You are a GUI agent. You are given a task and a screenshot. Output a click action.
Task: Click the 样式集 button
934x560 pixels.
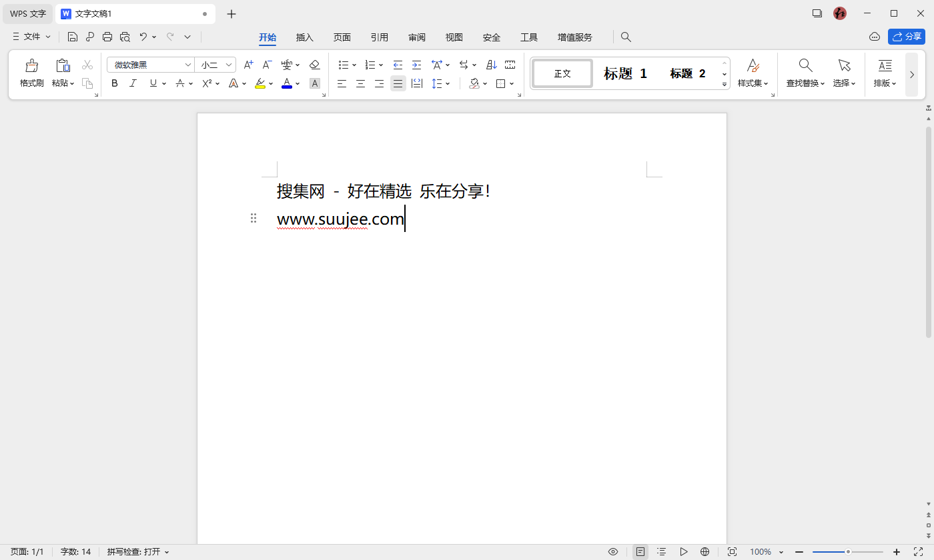(x=753, y=73)
